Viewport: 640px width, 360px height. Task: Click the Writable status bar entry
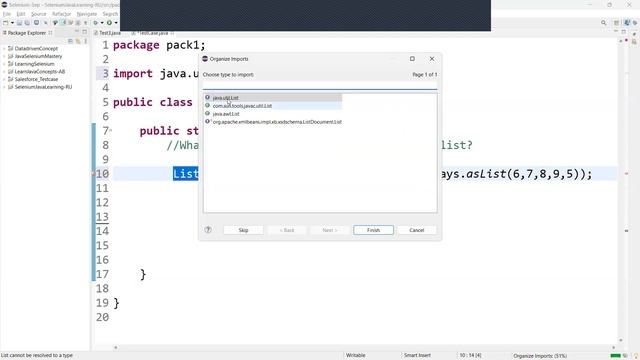tap(356, 356)
